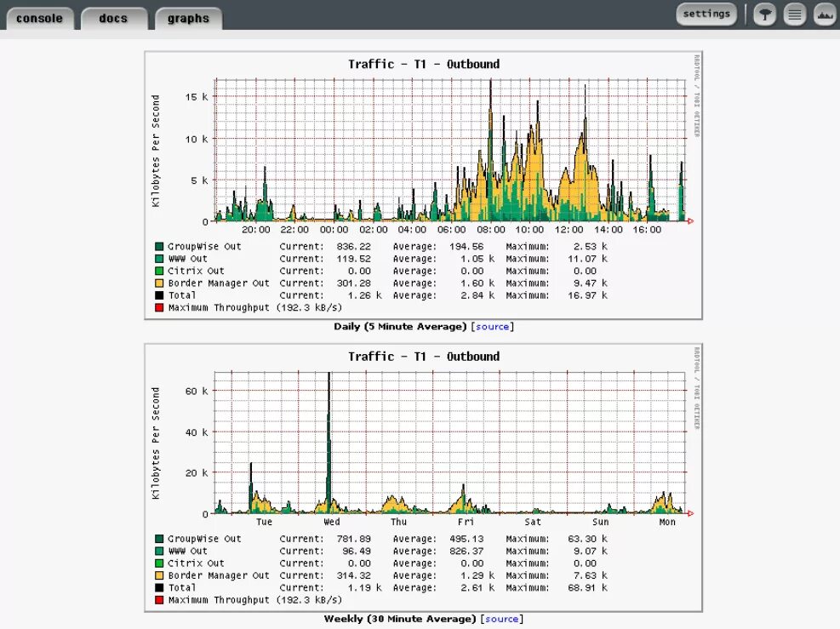Open the weekly T1 Outbound traffic graph
This screenshot has height=629, width=840.
pos(423,477)
